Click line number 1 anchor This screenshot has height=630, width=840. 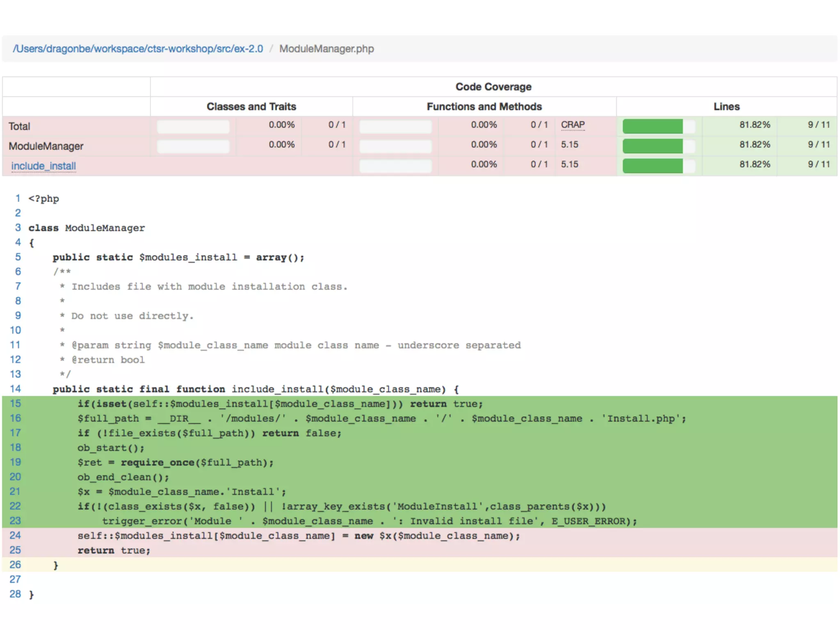(18, 199)
